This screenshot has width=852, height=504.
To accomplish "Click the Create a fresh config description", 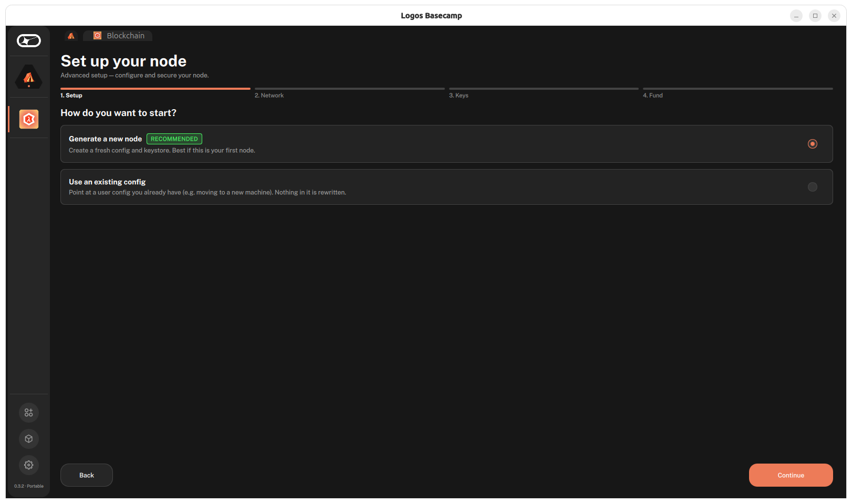I will click(x=162, y=151).
